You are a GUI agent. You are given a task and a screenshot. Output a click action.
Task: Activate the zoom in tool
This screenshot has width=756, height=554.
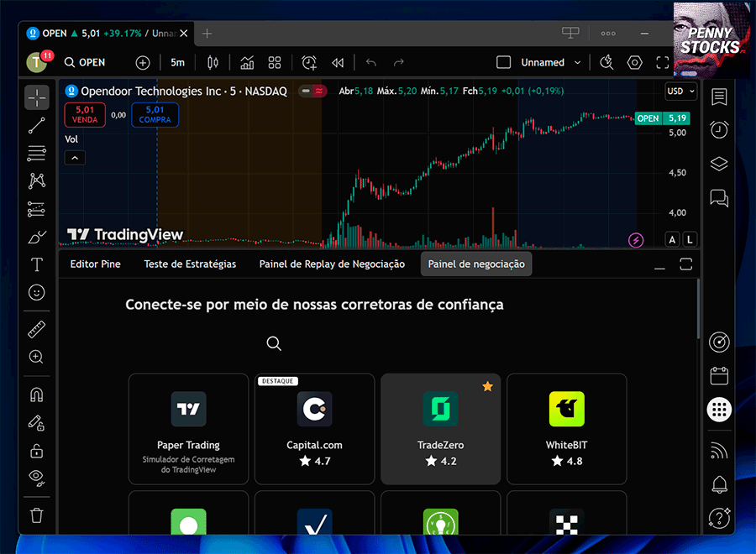[x=37, y=357]
